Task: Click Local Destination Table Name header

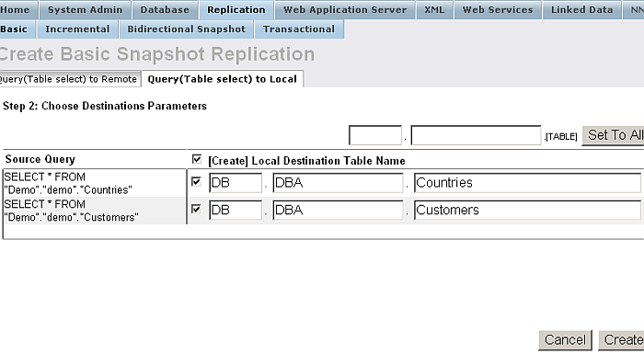Action: (x=306, y=161)
